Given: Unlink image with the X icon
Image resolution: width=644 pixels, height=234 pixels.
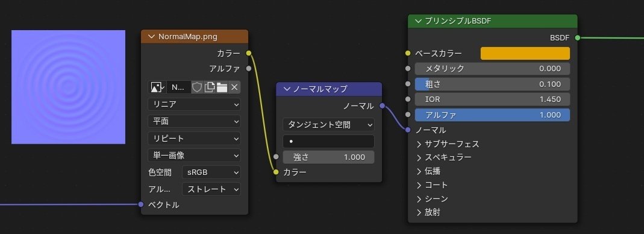Looking at the screenshot, I should tap(234, 87).
